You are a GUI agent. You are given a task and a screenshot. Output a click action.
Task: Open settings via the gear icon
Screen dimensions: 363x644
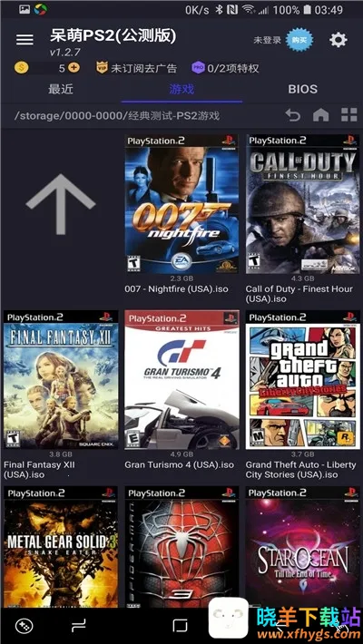[x=338, y=40]
